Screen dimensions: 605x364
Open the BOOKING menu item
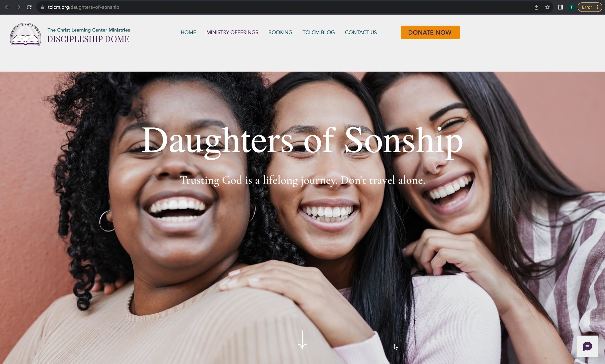click(x=280, y=33)
